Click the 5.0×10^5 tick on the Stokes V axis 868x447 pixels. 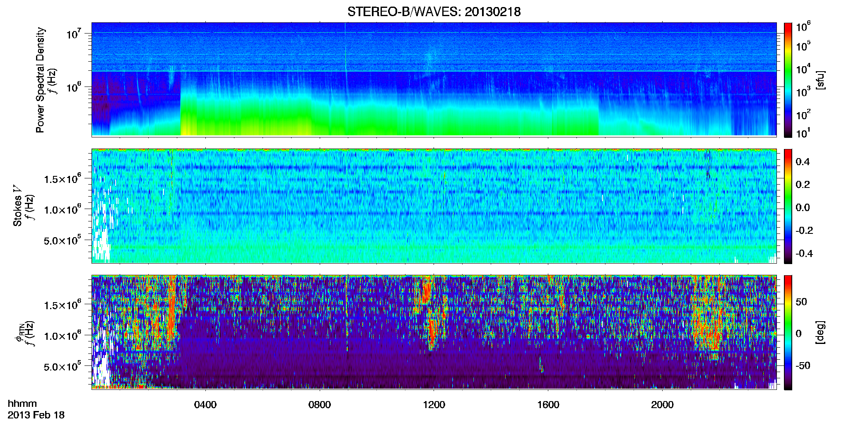(63, 240)
